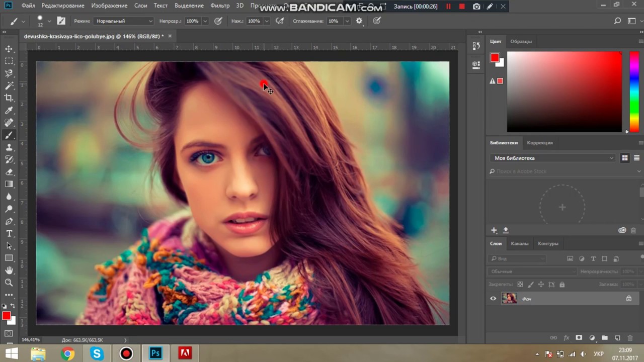Select the Eyedropper tool
This screenshot has height=362, width=644.
pyautogui.click(x=9, y=110)
